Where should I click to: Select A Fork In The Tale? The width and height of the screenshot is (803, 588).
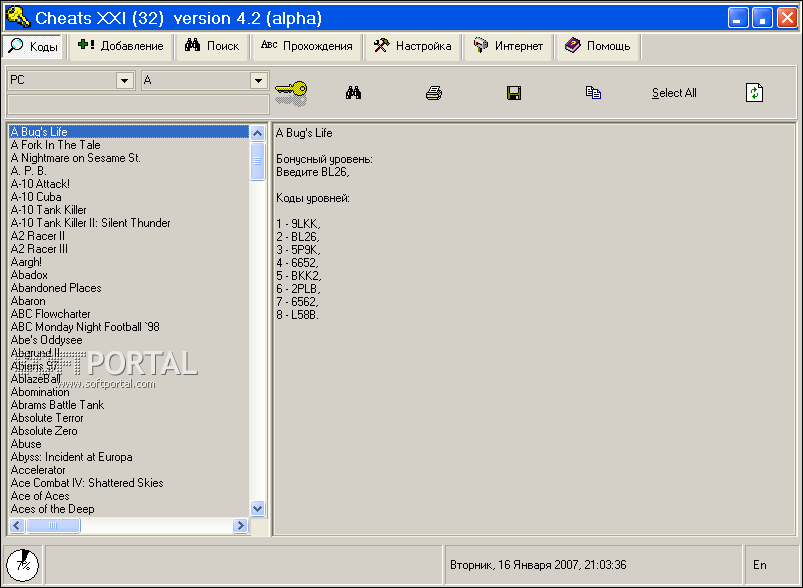[129, 145]
